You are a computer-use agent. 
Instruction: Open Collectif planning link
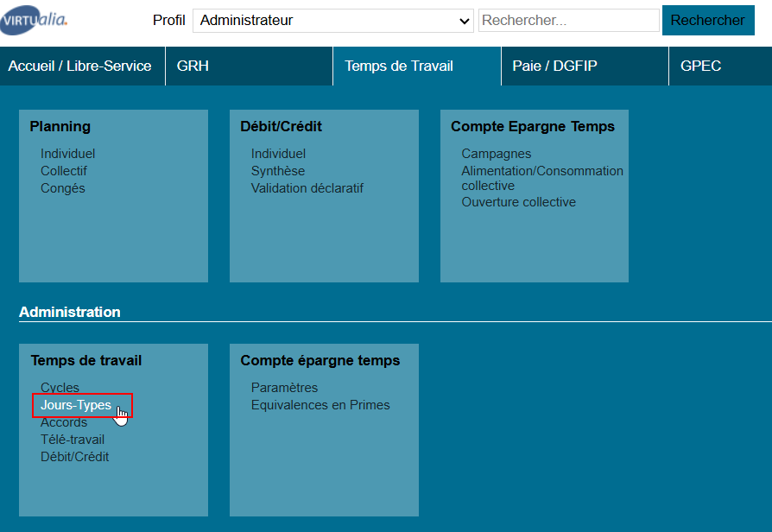click(x=64, y=171)
